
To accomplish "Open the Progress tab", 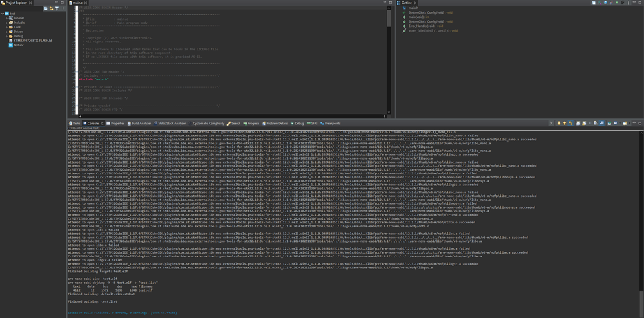I will pyautogui.click(x=251, y=123).
